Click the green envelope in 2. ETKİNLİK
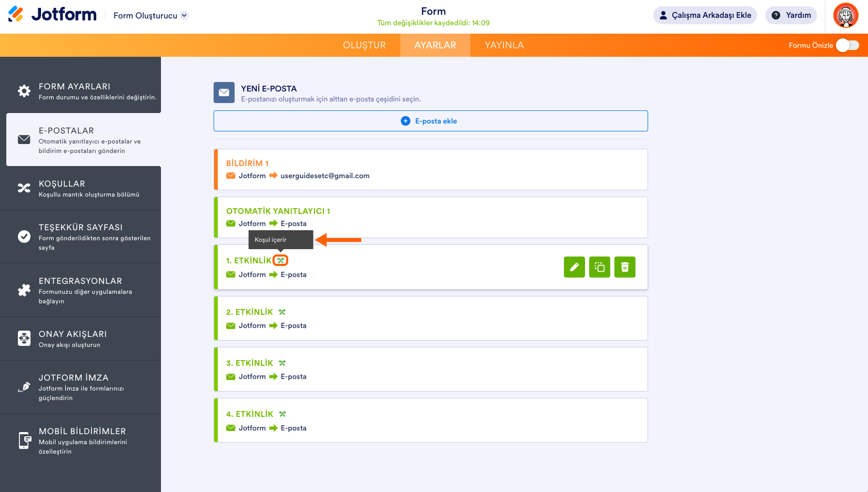 tap(231, 325)
